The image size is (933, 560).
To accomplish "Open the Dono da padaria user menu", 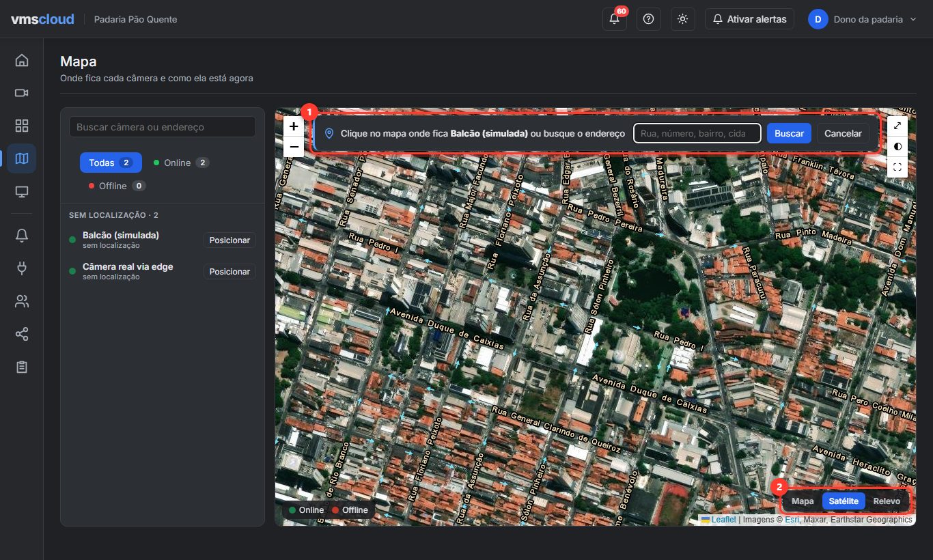I will coord(863,19).
